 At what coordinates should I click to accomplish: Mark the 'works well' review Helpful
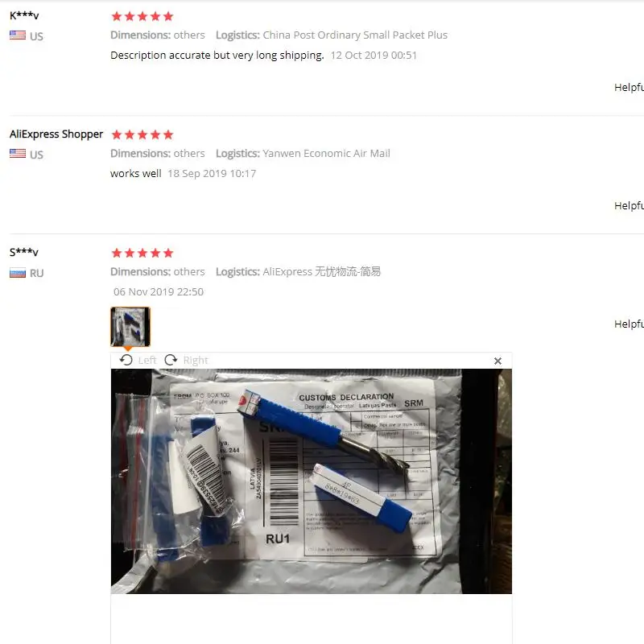629,206
